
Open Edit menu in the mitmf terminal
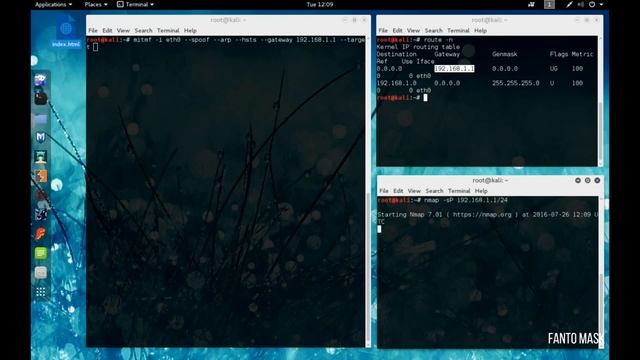pos(107,31)
